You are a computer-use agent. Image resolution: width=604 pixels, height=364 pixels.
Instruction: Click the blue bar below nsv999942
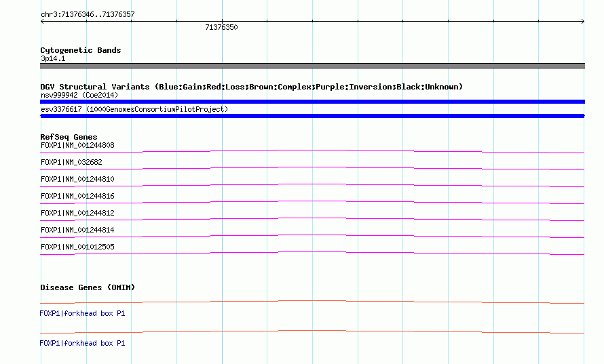pos(312,102)
